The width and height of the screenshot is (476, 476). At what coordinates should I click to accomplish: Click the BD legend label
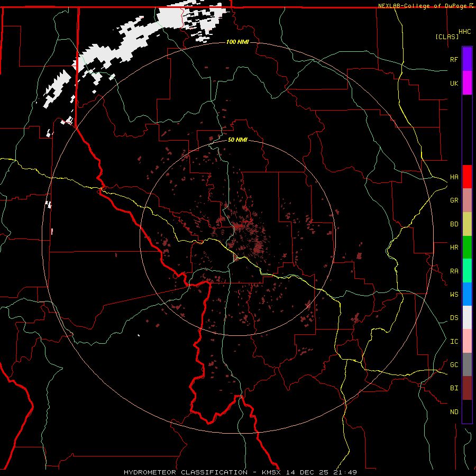(454, 224)
